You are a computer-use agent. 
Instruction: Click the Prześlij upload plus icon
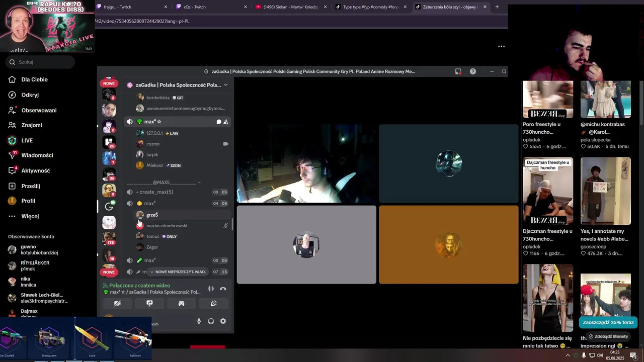pos(12,186)
